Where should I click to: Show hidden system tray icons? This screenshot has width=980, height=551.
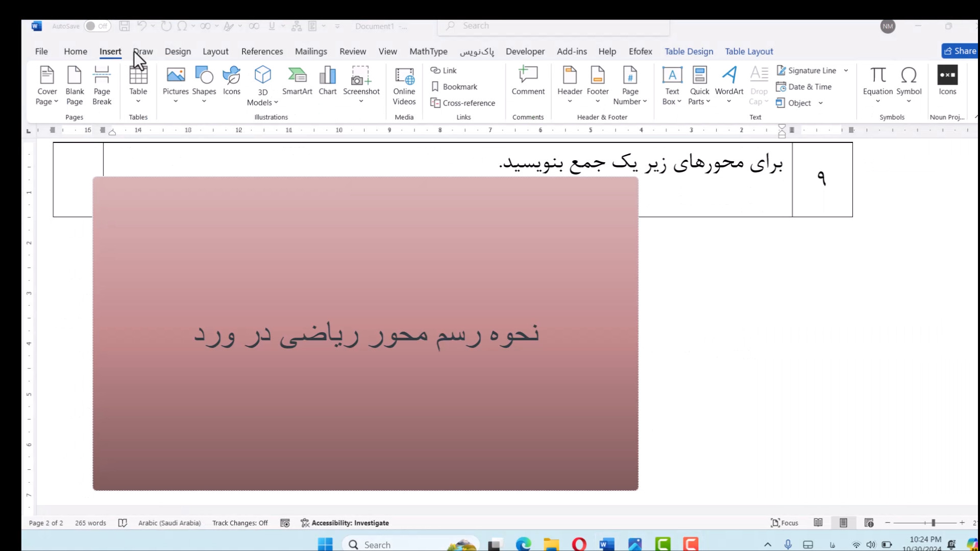(767, 545)
